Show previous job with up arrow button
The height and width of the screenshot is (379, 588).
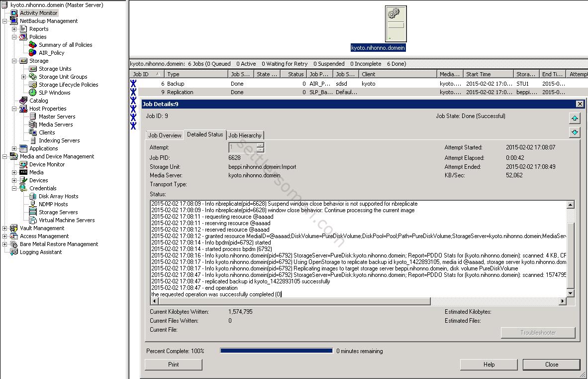point(575,119)
